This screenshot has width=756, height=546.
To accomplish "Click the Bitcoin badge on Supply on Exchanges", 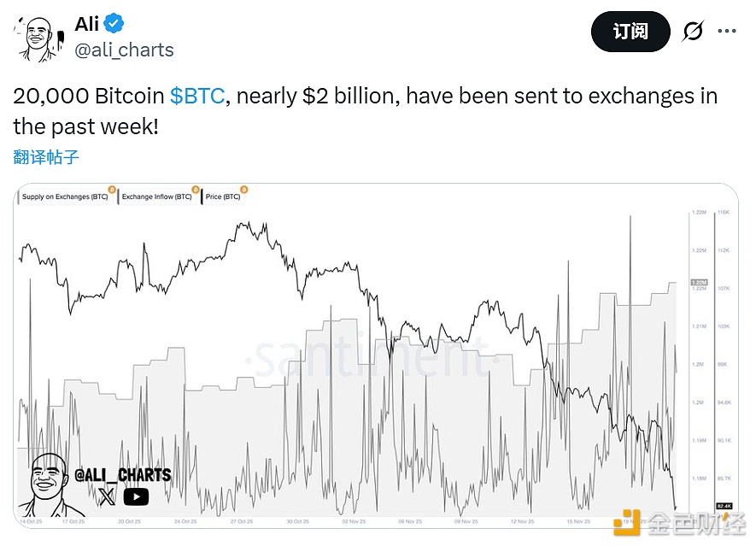I will coord(111,189).
